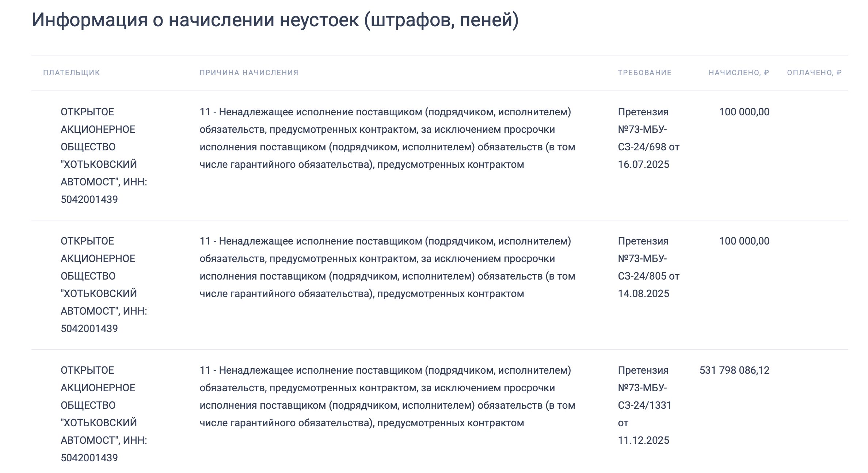The width and height of the screenshot is (868, 473).
Task: Click the first row's 100 000,00 amount
Action: pos(744,112)
